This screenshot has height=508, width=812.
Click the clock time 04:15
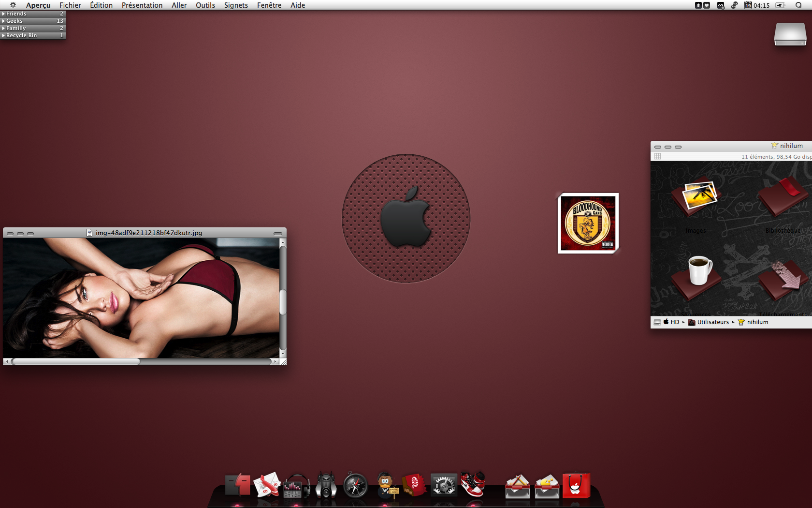point(761,5)
